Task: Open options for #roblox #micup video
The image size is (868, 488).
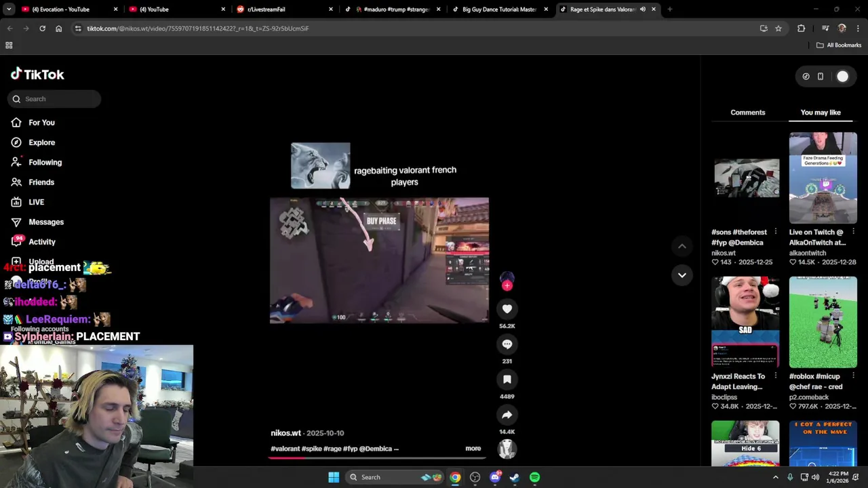Action: 853,376
